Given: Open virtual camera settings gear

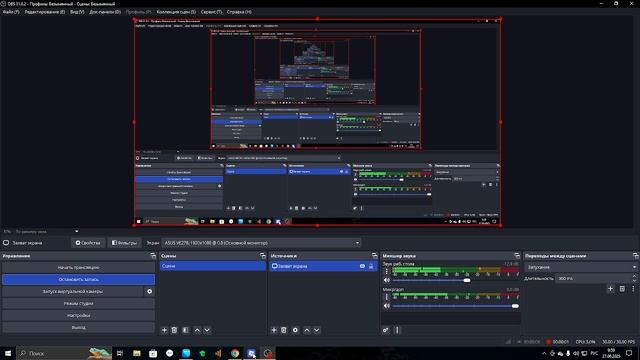Looking at the screenshot, I should (x=149, y=291).
